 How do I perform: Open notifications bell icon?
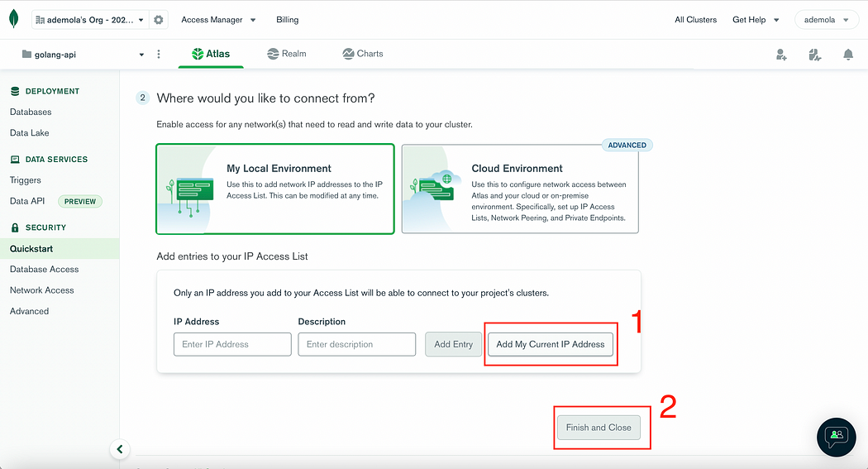[848, 55]
